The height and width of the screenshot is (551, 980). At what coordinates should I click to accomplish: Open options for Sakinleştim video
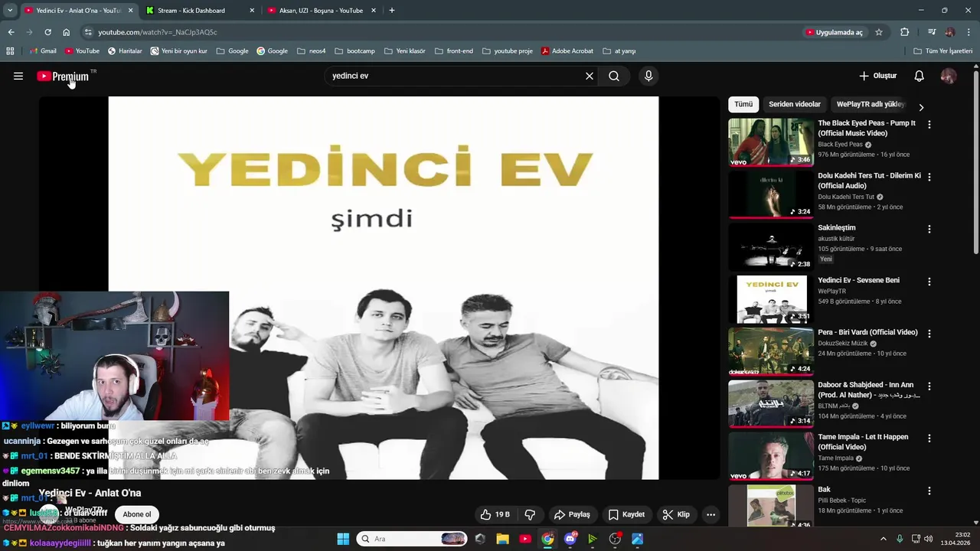click(x=929, y=229)
